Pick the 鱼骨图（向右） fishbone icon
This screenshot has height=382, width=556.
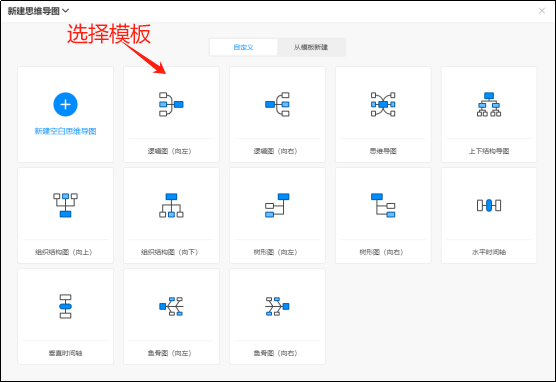[x=277, y=306]
